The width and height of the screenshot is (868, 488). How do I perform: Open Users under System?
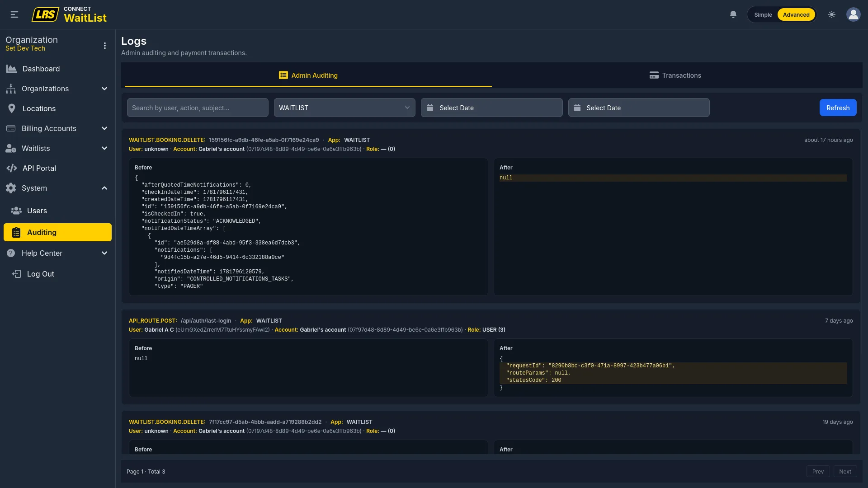coord(57,211)
